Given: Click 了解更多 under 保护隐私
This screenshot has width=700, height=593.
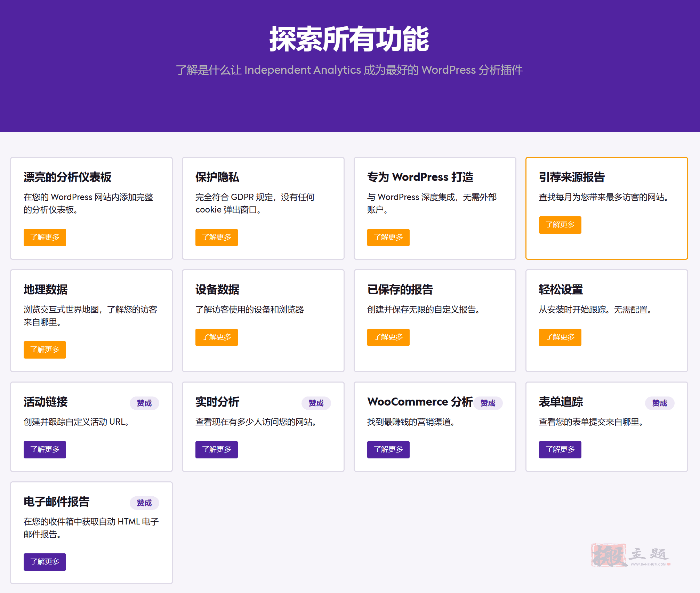Looking at the screenshot, I should (x=217, y=238).
